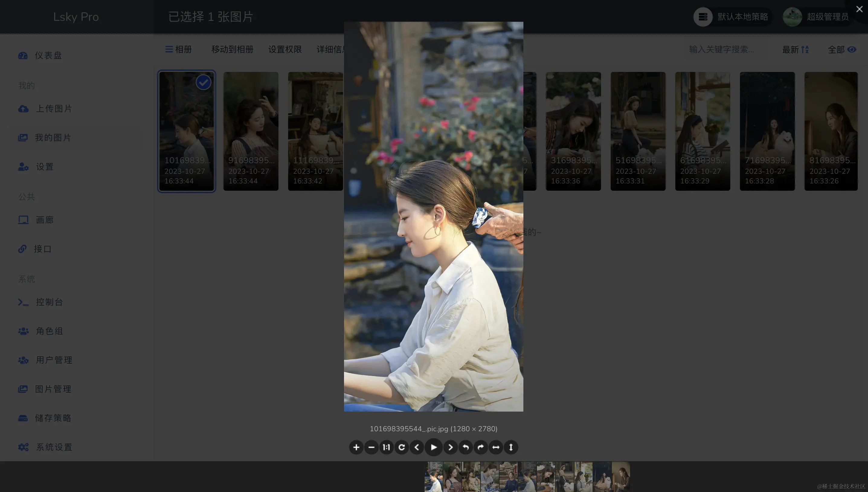Go to the previous image
The width and height of the screenshot is (868, 492).
pos(416,447)
